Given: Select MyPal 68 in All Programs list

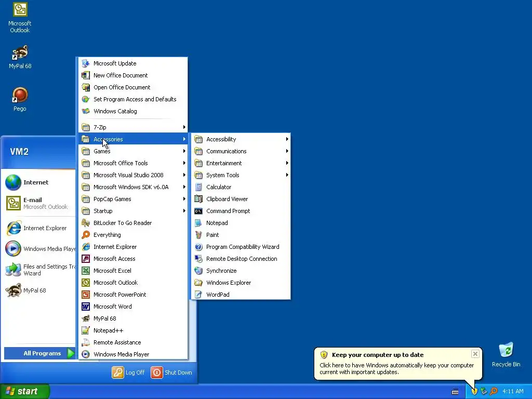Looking at the screenshot, I should [x=132, y=318].
